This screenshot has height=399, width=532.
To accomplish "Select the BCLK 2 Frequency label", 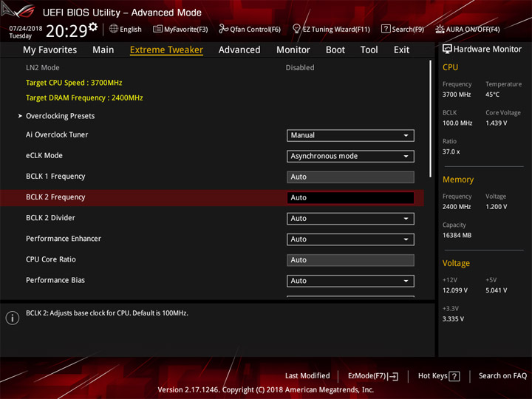I will (55, 197).
